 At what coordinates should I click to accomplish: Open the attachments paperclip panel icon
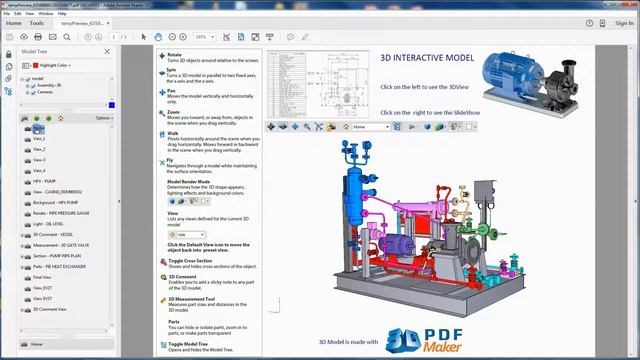click(x=9, y=79)
